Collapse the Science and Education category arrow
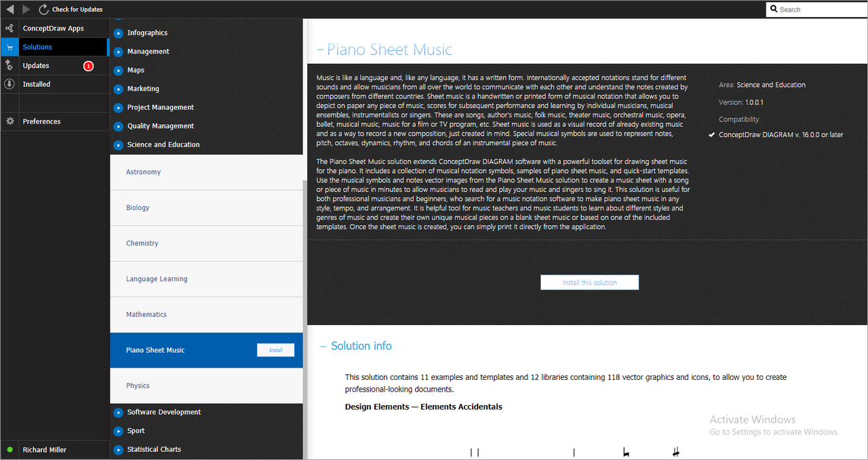This screenshot has width=868, height=460. (119, 145)
